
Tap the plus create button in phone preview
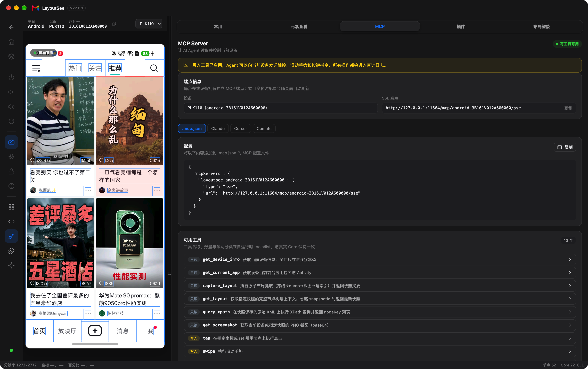95,331
